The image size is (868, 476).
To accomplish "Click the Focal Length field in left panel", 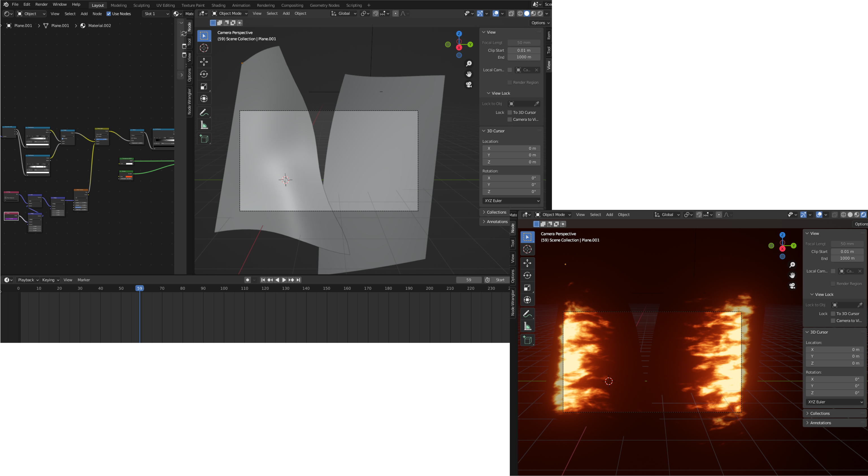I will 524,43.
